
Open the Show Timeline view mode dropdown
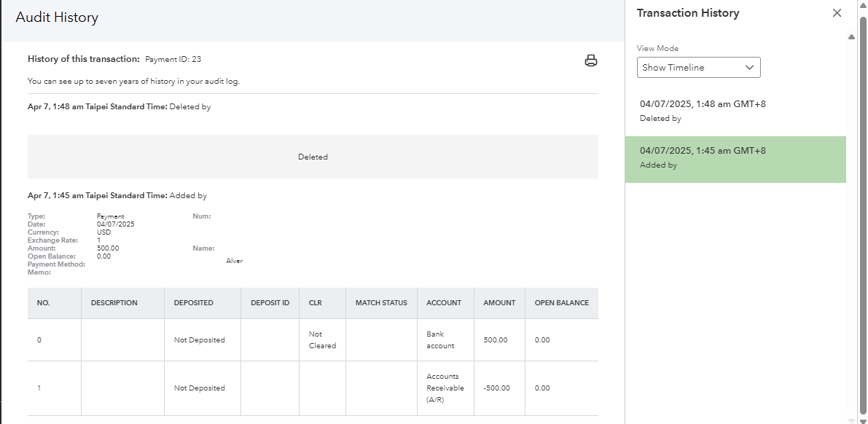coord(698,68)
